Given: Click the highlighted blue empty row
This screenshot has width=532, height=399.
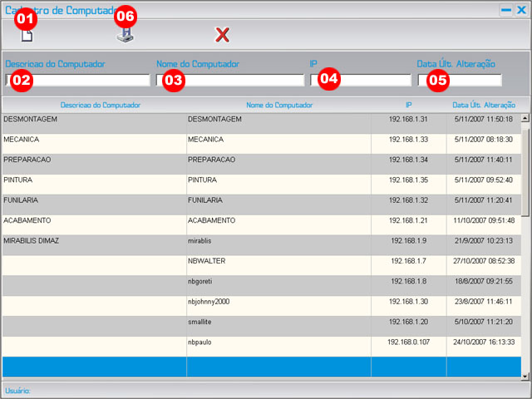Looking at the screenshot, I should click(249, 367).
